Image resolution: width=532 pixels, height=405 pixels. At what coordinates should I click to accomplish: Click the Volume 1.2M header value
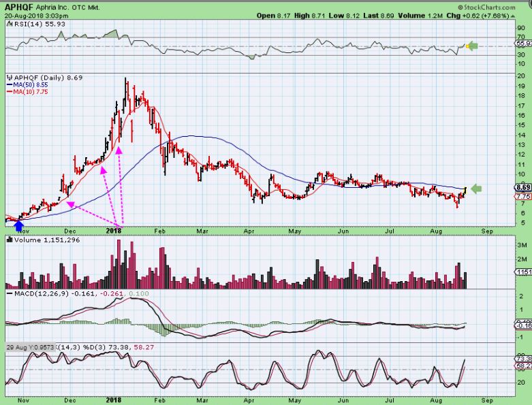[x=420, y=16]
